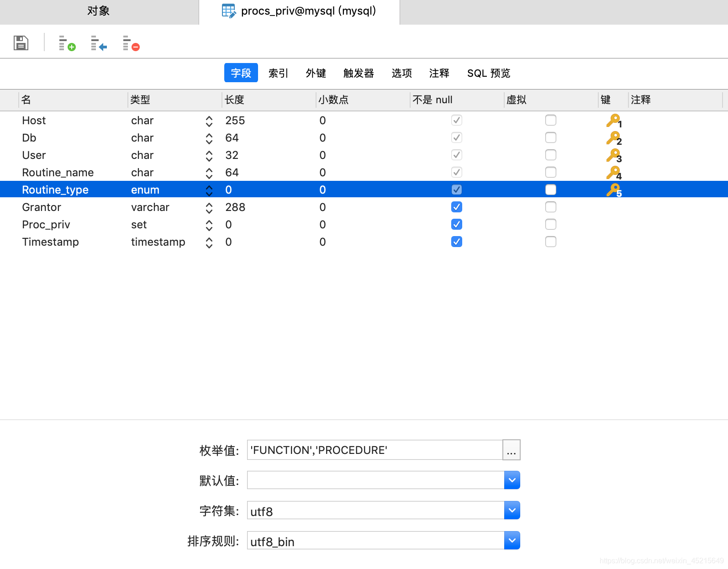This screenshot has height=569, width=728.
Task: Click primary key icon for Db row
Action: pyautogui.click(x=614, y=138)
